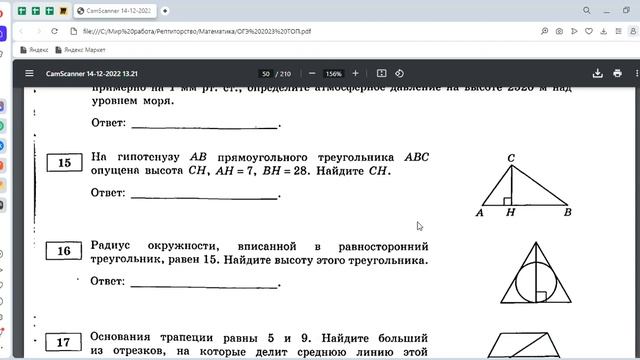Click the text 'BH = 28'
The image size is (640, 360).
pyautogui.click(x=284, y=171)
